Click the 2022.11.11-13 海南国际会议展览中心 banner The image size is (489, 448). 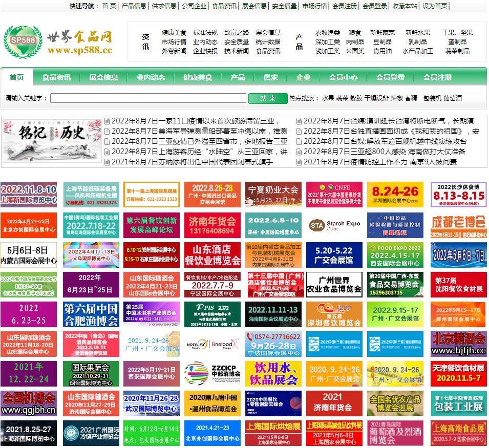pos(273,314)
